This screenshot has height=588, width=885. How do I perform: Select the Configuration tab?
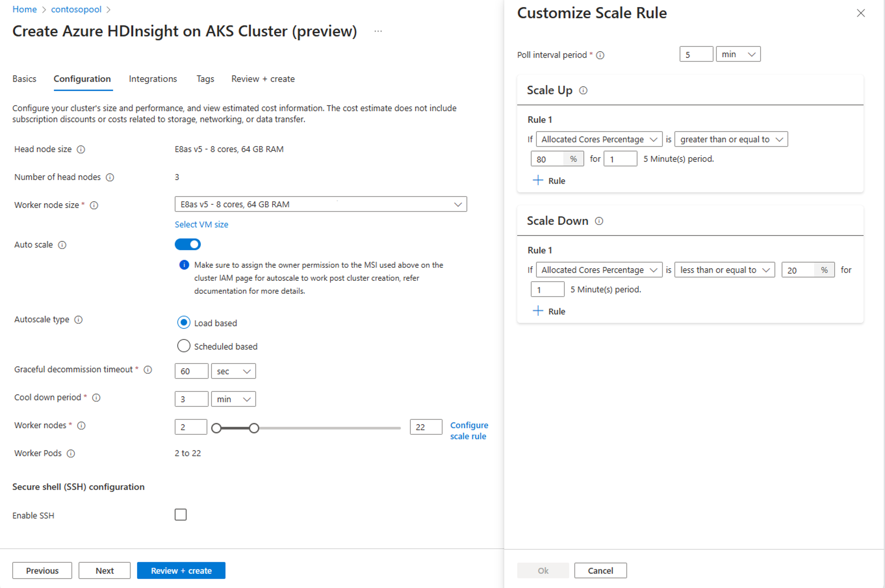(82, 79)
